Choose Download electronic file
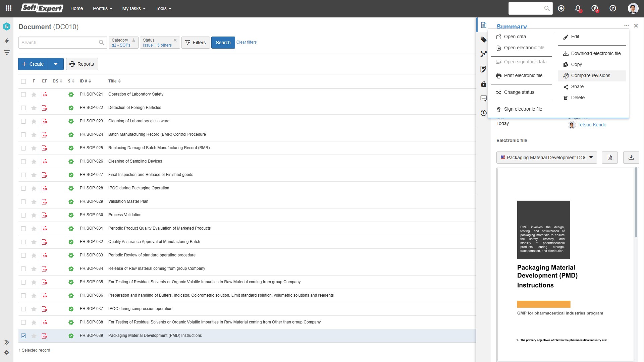644x362 pixels. click(592, 54)
